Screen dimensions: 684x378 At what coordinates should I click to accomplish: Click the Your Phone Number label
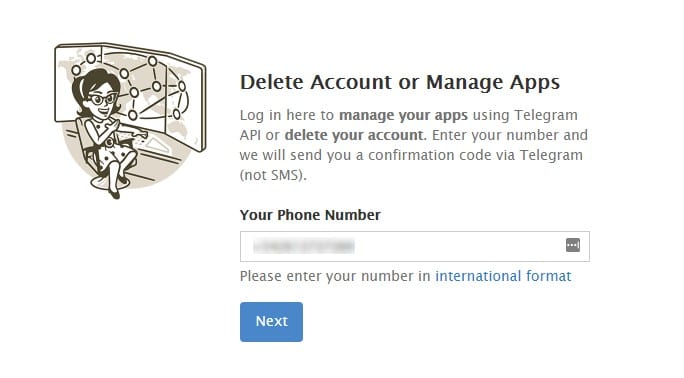310,215
